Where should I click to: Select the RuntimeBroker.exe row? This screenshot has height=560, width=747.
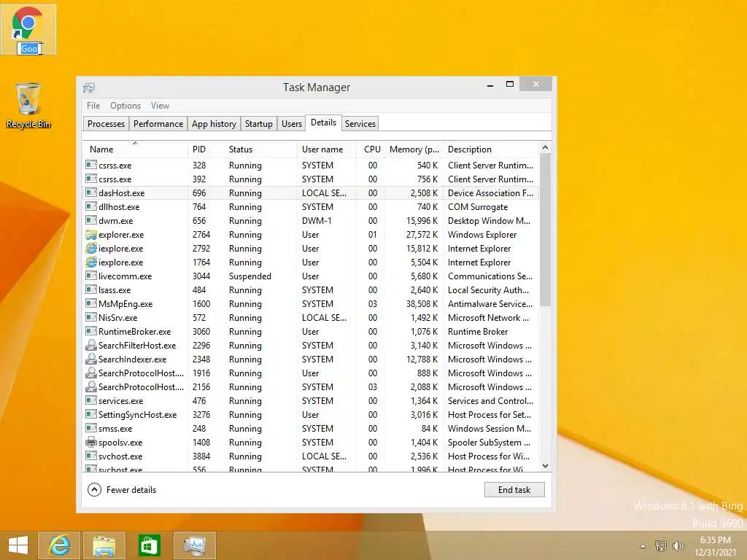[x=311, y=332]
